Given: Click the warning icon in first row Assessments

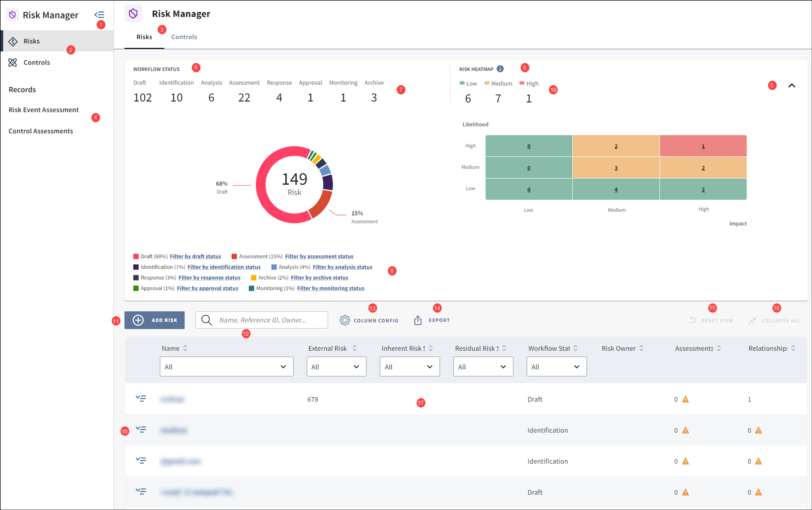Looking at the screenshot, I should (x=686, y=399).
